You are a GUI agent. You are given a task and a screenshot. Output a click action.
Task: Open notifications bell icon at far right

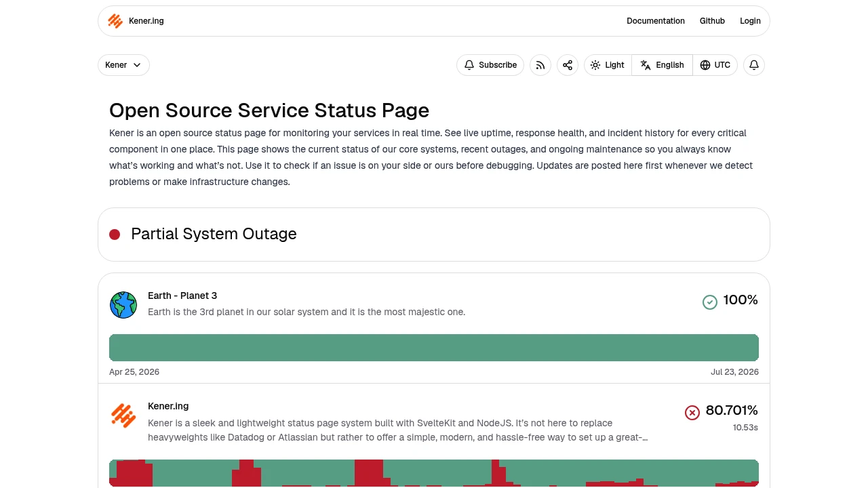tap(754, 65)
